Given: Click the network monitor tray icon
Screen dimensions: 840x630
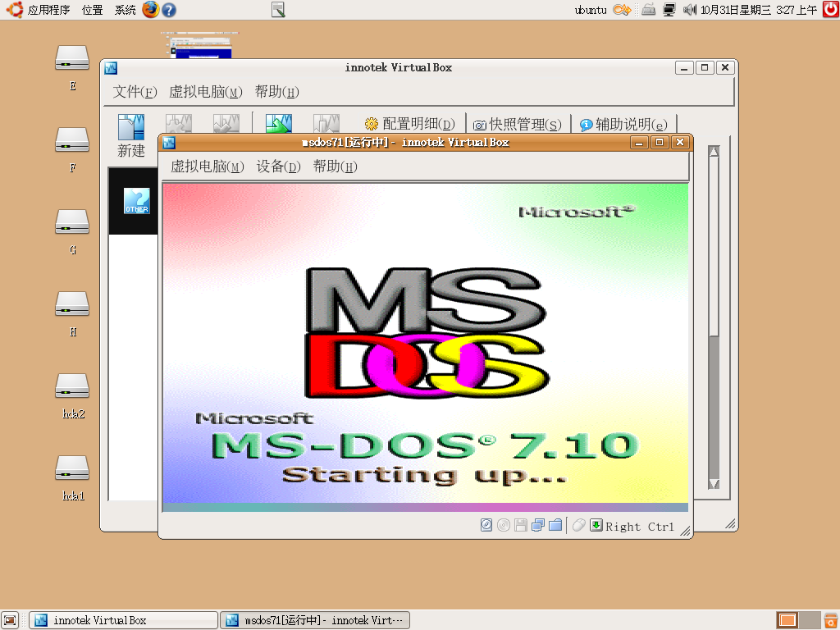Looking at the screenshot, I should (x=669, y=10).
